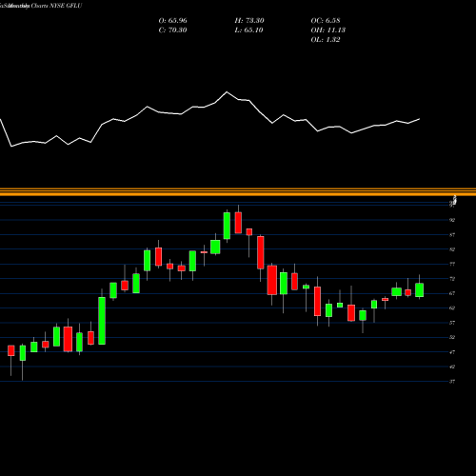Click the 47 price axis label

coord(452,352)
